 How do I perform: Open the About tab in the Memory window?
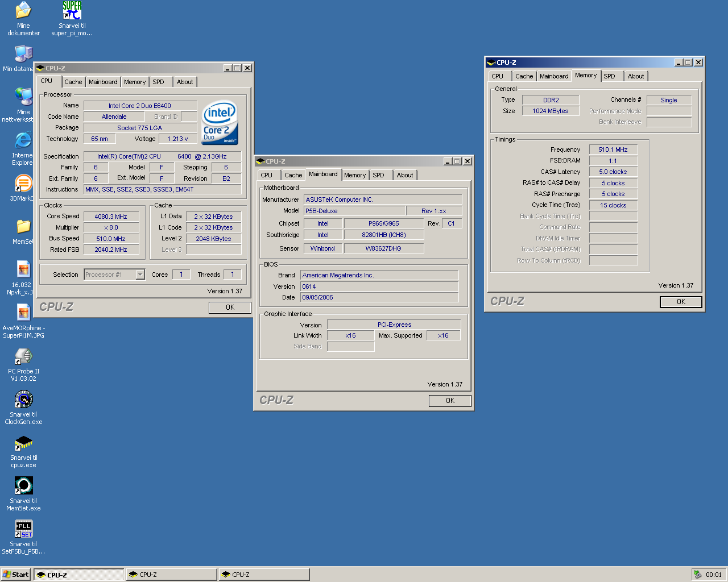pyautogui.click(x=636, y=76)
